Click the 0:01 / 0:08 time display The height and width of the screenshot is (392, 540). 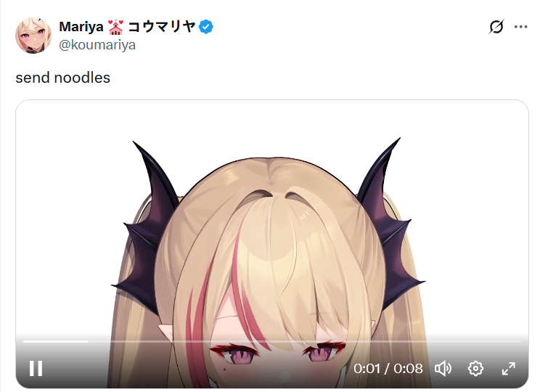(388, 369)
